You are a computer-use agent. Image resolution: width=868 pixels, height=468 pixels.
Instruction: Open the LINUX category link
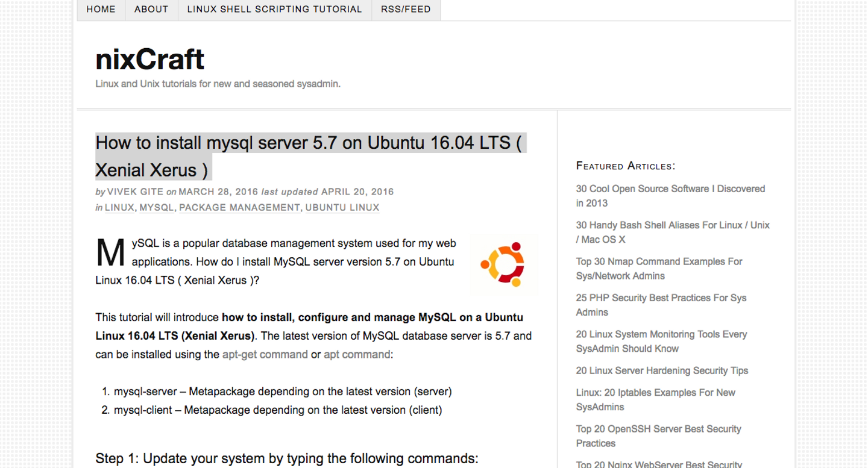tap(119, 208)
